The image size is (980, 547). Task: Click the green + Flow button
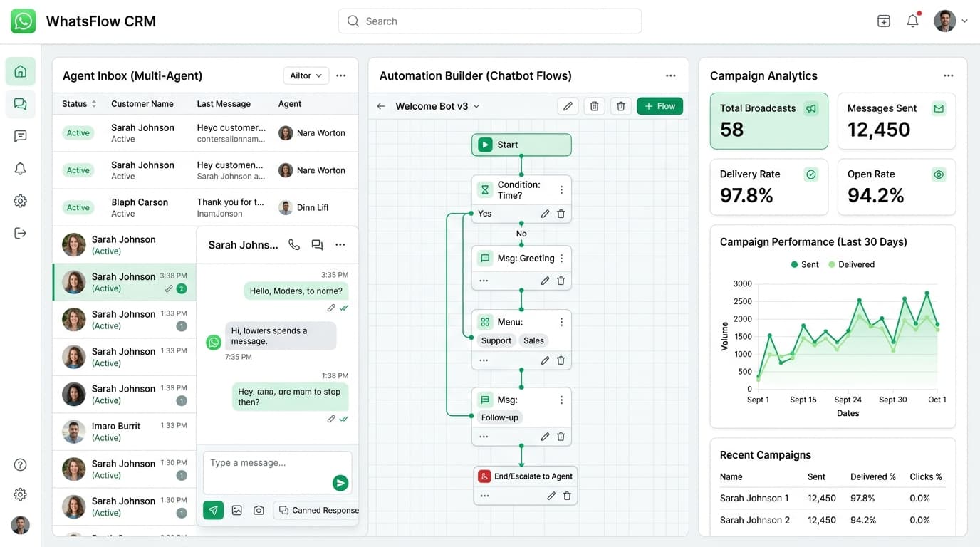pos(660,106)
